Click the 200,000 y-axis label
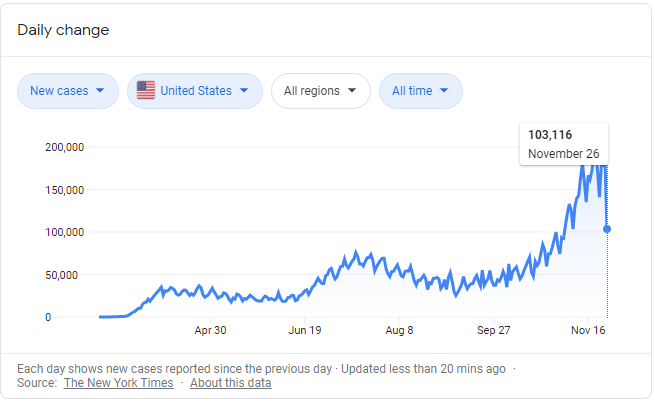Viewport: 655px width, 403px height. coord(64,147)
